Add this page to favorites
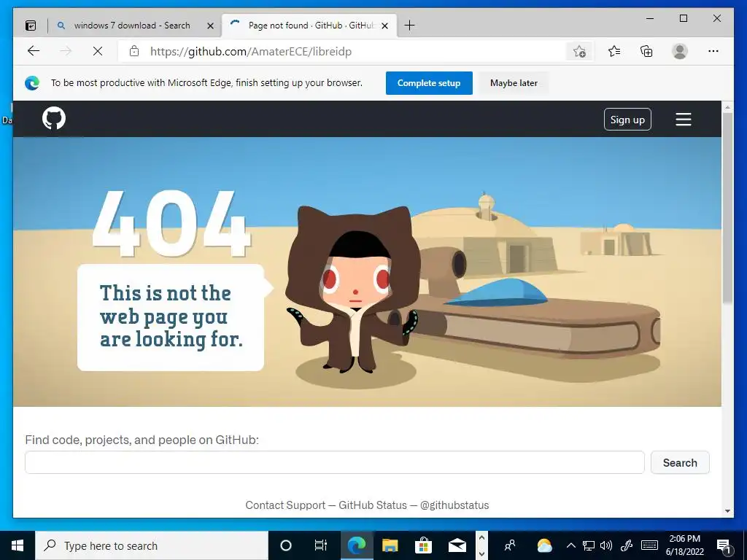The image size is (747, 560). [x=579, y=52]
